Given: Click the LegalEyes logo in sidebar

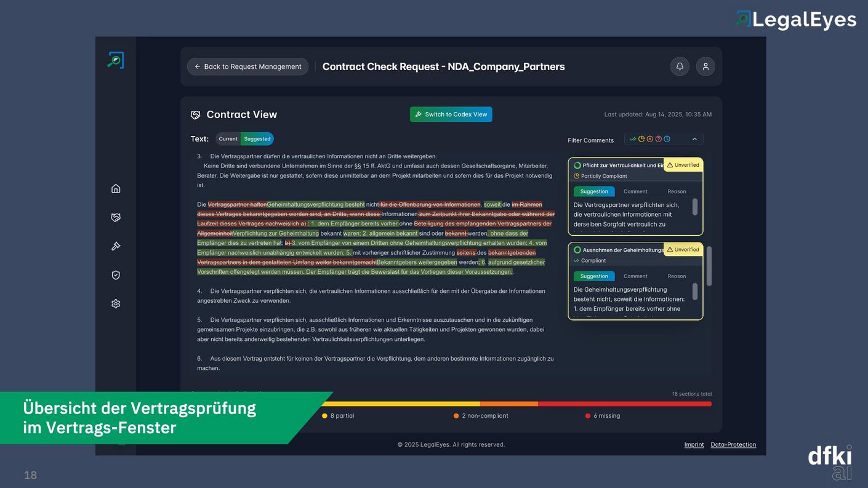Looking at the screenshot, I should coord(116,60).
